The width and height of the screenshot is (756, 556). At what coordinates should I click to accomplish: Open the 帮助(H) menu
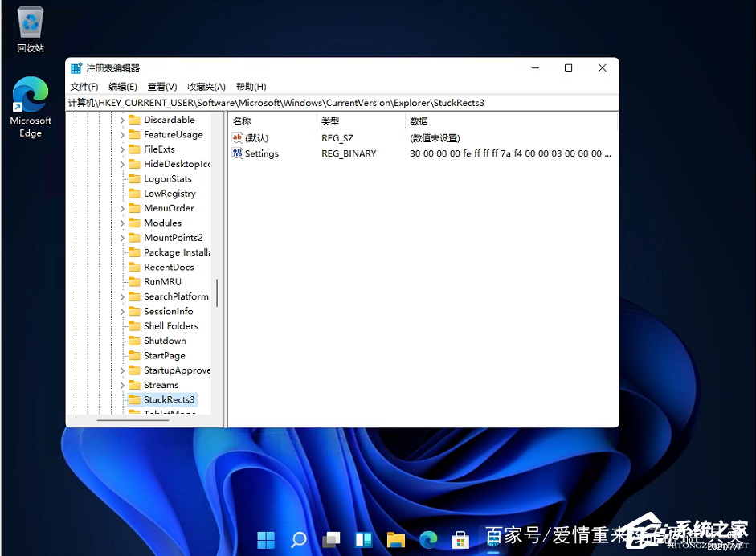click(x=251, y=86)
